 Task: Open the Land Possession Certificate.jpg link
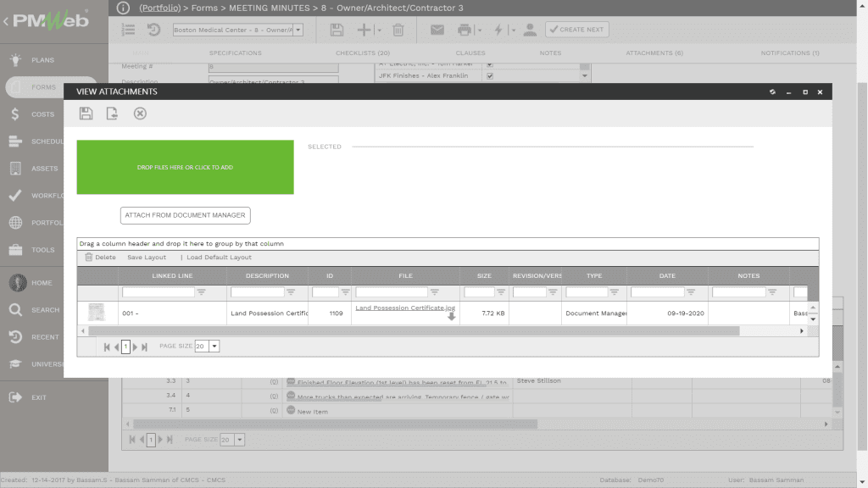point(405,308)
